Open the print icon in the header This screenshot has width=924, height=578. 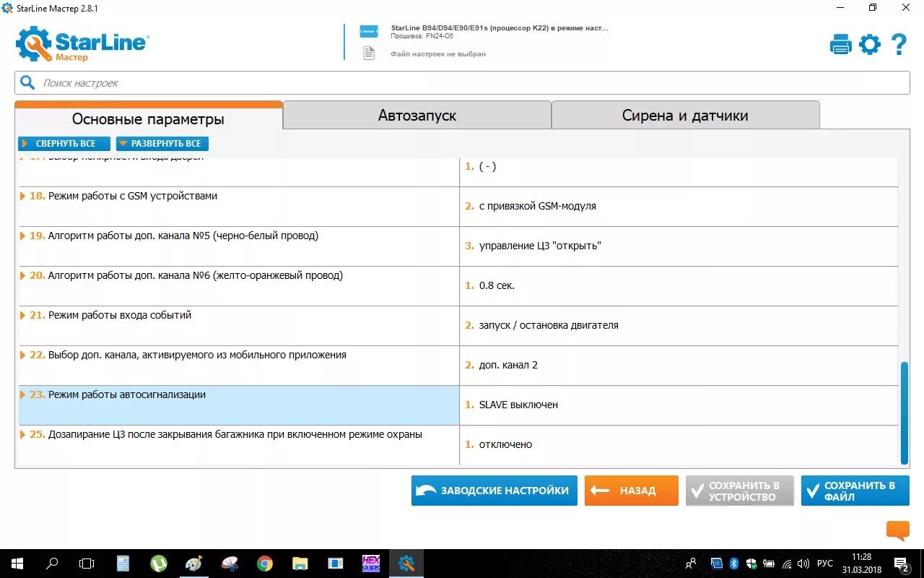coord(841,45)
